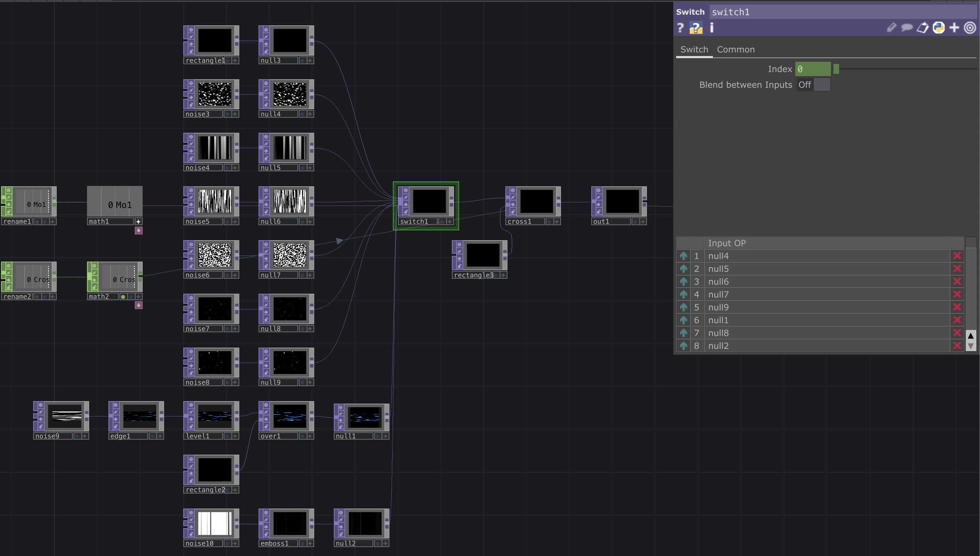Switch to the Common tab
The height and width of the screenshot is (556, 980).
point(735,50)
